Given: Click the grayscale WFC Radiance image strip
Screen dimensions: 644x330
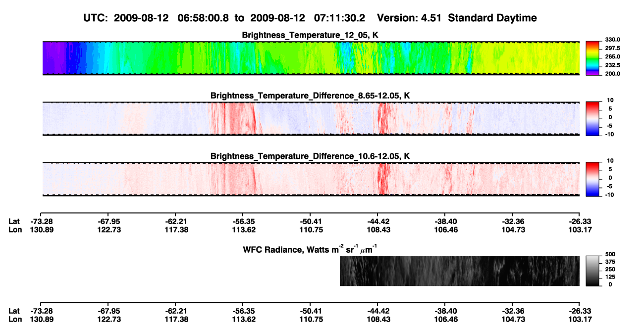Looking at the screenshot, I should point(460,271).
